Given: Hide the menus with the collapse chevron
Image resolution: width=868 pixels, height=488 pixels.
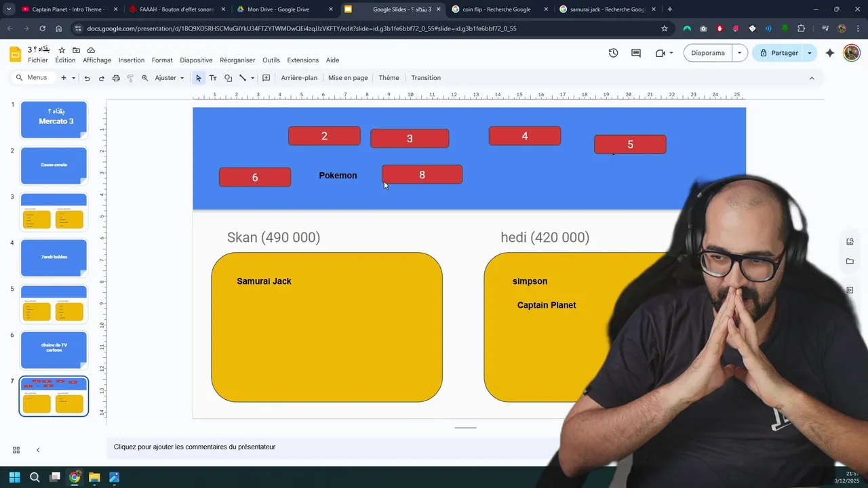Looking at the screenshot, I should [812, 78].
